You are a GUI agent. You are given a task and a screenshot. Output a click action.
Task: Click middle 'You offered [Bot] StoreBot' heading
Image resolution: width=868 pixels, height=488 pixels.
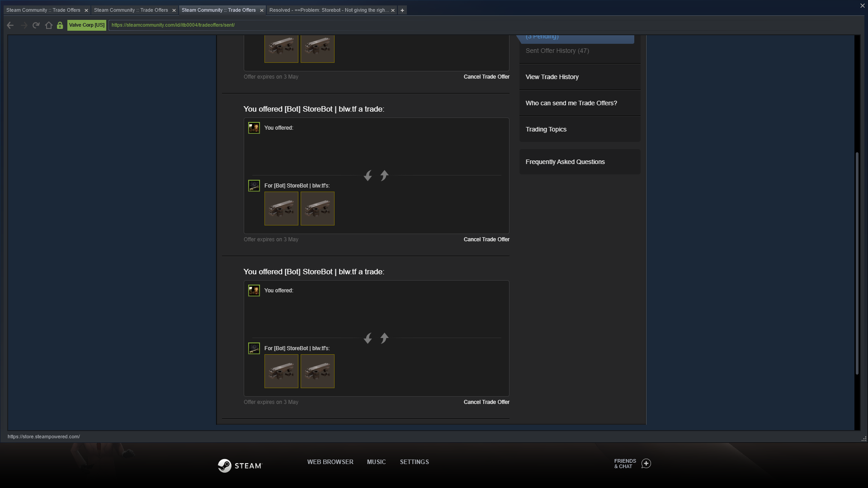(314, 109)
